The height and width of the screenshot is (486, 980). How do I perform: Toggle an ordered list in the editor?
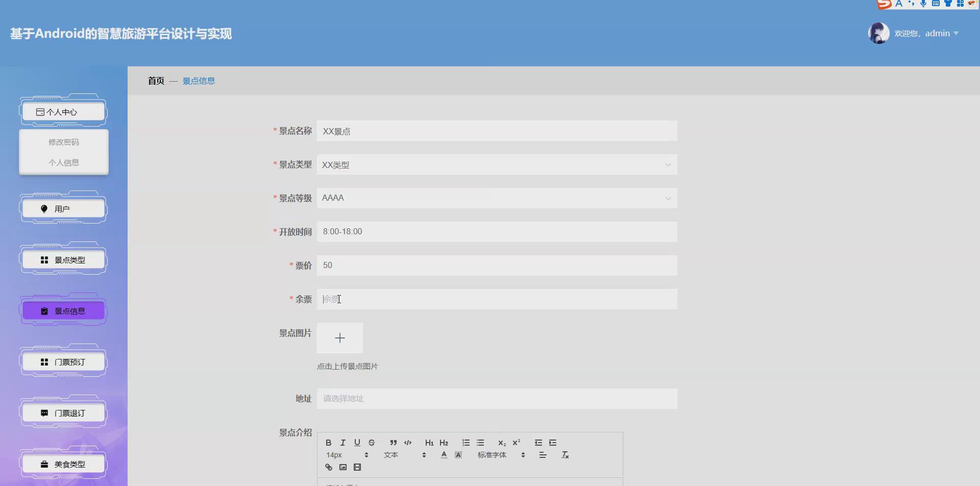pos(465,442)
